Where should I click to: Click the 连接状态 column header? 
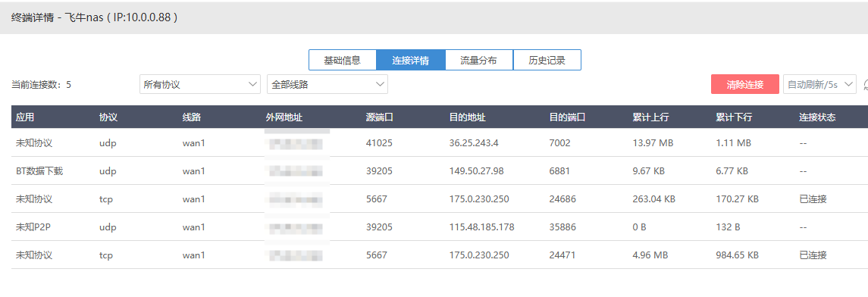click(818, 117)
